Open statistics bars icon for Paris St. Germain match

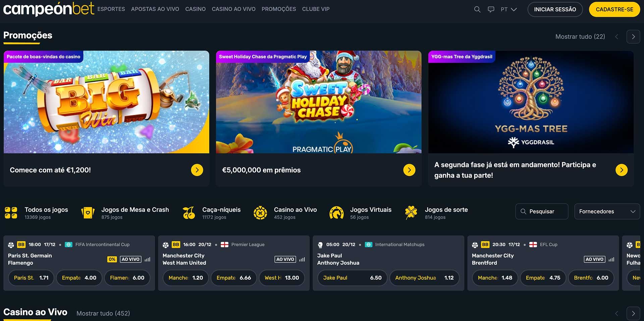pos(148,259)
